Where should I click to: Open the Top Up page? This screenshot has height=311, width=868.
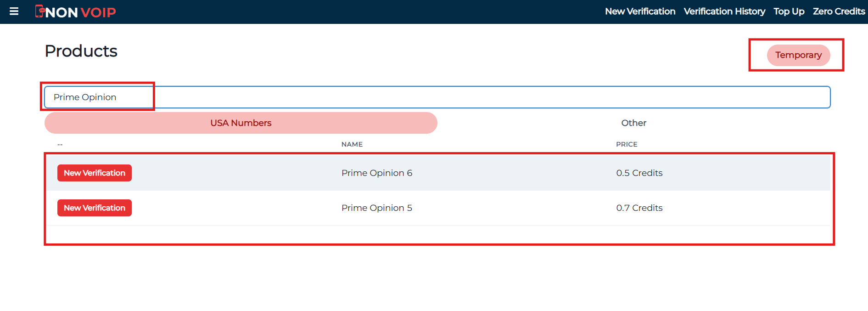point(789,11)
